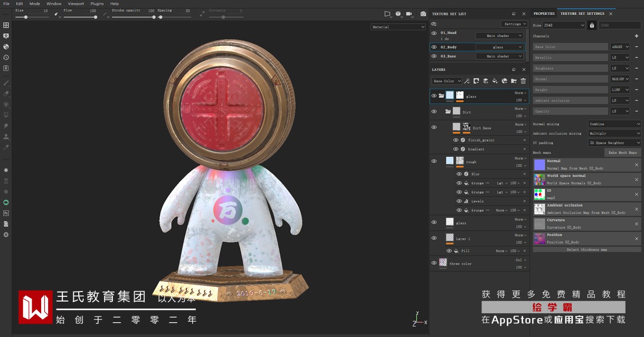
Task: Remove the Curvature mesh map with its X
Action: [636, 224]
